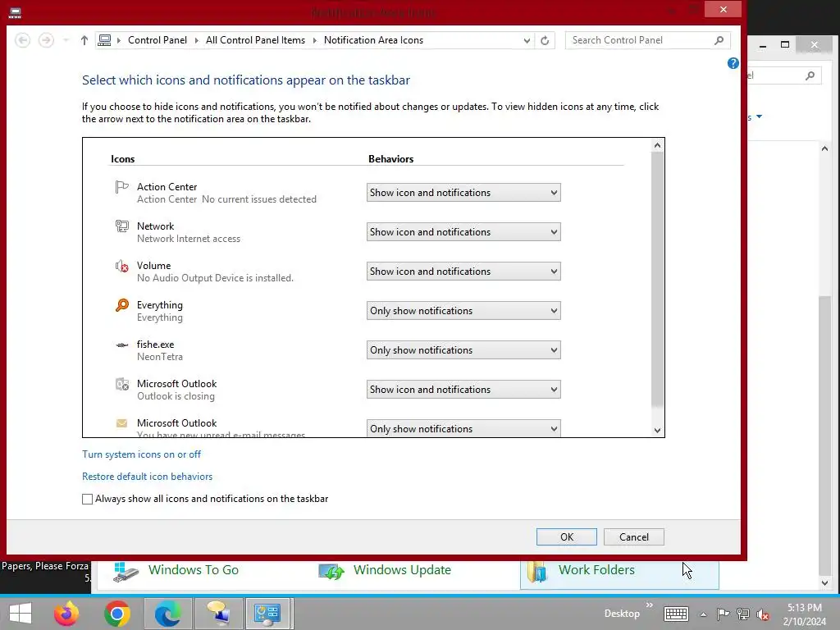Screen dimensions: 840x630
Task: Open the taskbar icon with the speech bubble
Action: click(218, 614)
